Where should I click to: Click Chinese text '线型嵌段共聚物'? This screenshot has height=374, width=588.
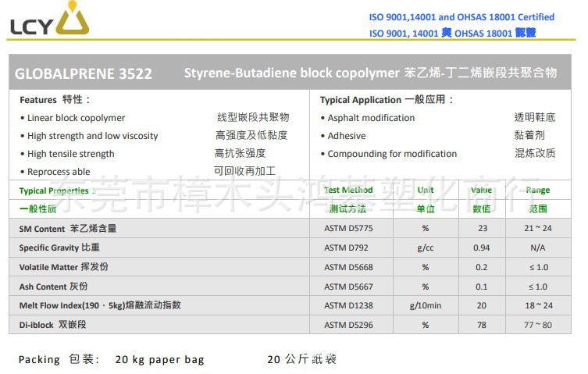click(x=253, y=117)
